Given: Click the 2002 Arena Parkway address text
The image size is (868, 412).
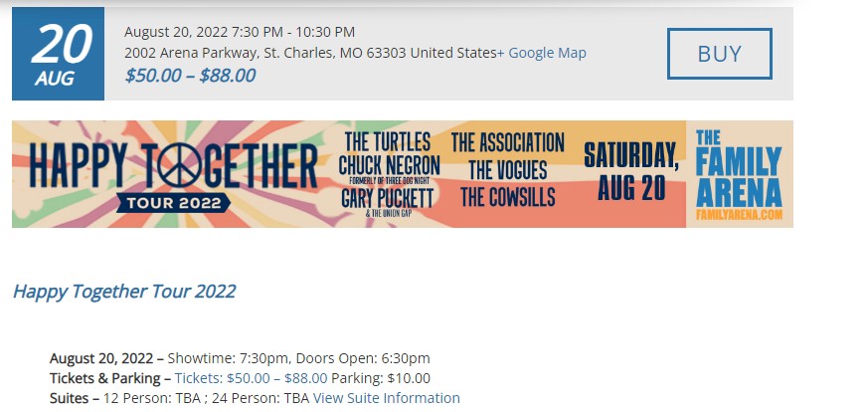Looking at the screenshot, I should 309,53.
